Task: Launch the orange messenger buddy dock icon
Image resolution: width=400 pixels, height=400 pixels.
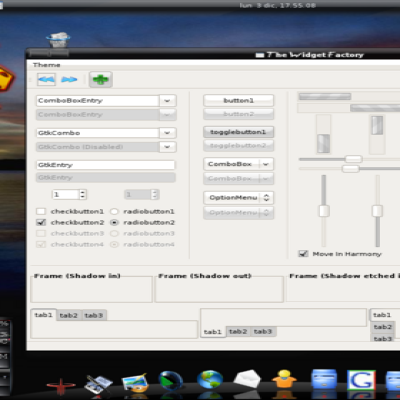Action: point(284,379)
